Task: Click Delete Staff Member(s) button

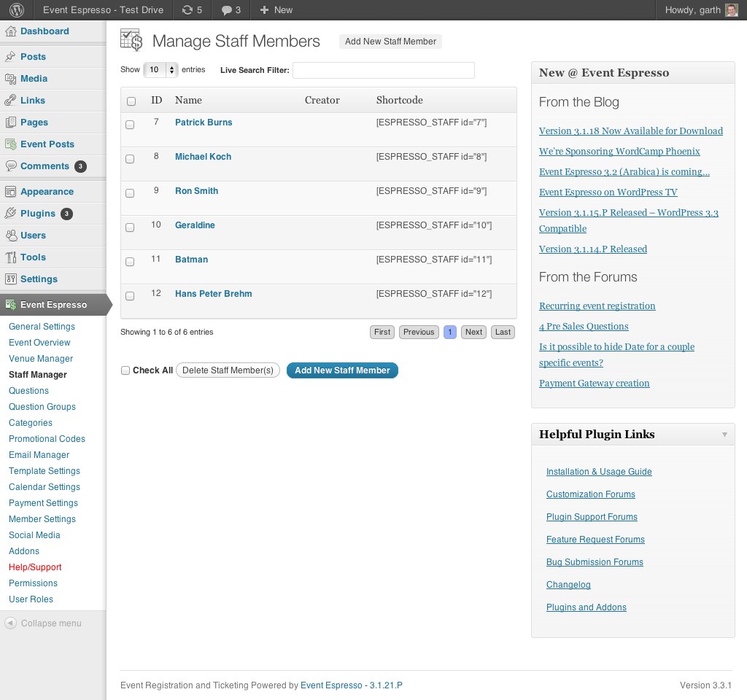Action: click(x=228, y=370)
